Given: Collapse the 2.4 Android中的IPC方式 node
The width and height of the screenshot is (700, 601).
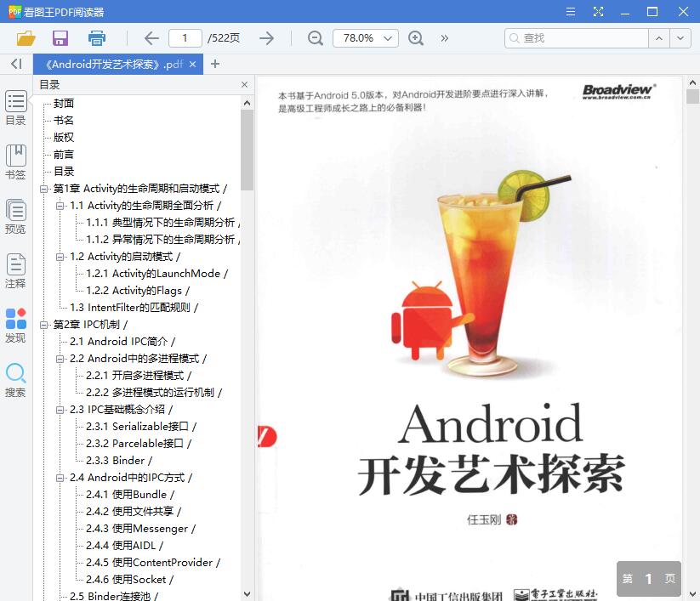Looking at the screenshot, I should (x=60, y=478).
